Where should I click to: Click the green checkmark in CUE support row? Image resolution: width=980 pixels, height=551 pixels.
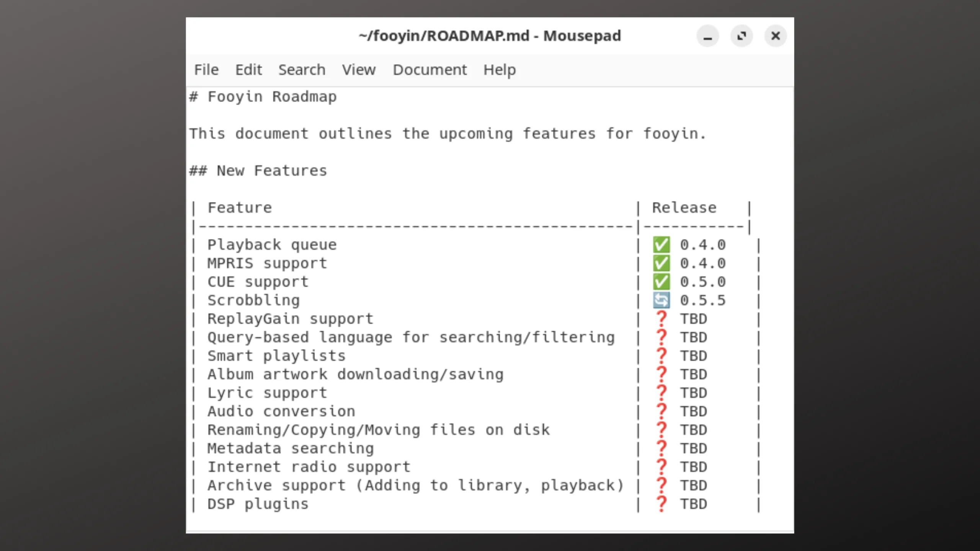pyautogui.click(x=661, y=282)
